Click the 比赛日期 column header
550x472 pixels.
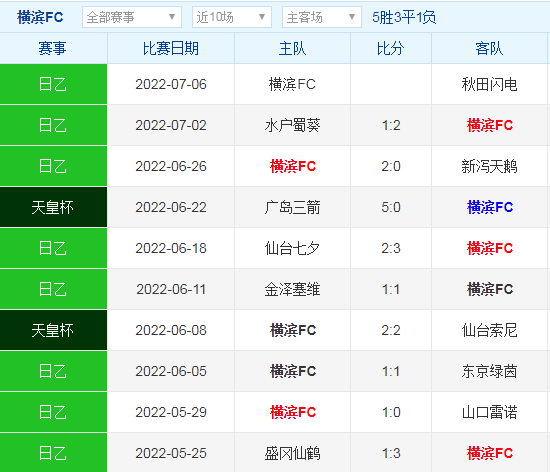click(171, 48)
